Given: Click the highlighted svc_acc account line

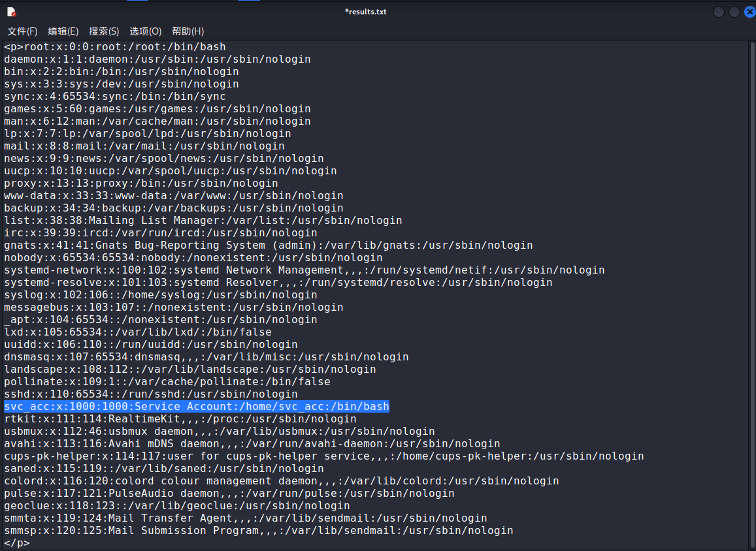Looking at the screenshot, I should click(196, 407).
